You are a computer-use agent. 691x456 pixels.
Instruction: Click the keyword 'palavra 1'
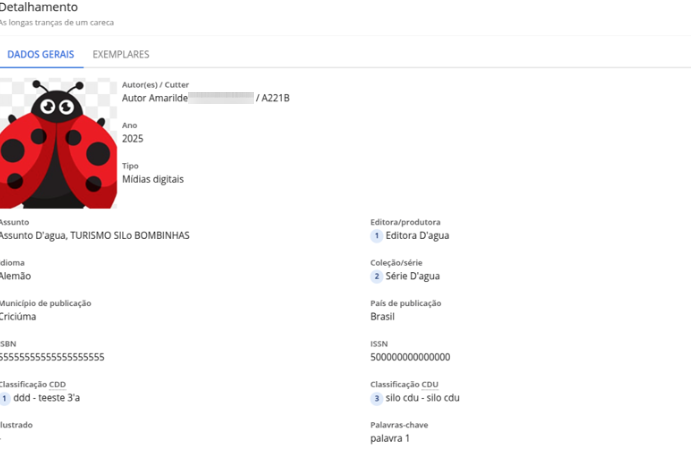[x=390, y=439]
